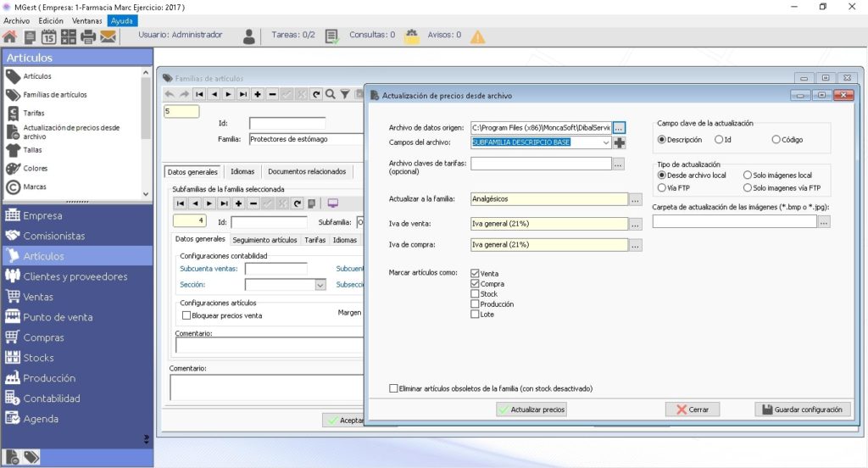Open the calendar icon in main toolbar
Screen dimensions: 868x468
(48, 37)
